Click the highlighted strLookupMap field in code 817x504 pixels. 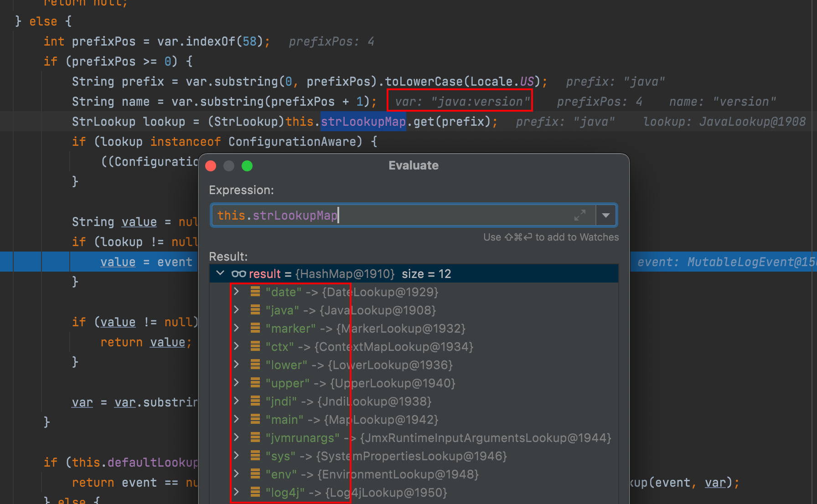363,122
